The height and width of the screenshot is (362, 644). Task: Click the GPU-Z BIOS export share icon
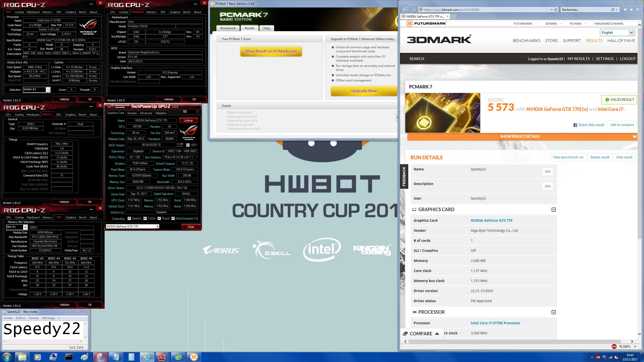pos(180,145)
